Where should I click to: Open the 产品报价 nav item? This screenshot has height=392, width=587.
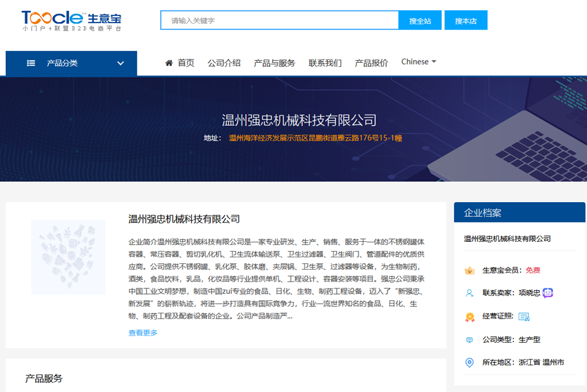pyautogui.click(x=371, y=63)
